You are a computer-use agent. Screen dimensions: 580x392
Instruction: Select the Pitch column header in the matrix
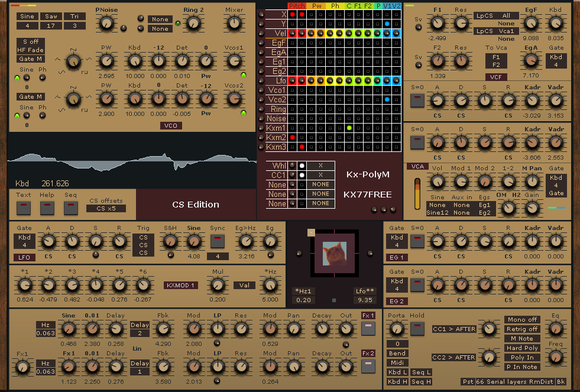297,6
